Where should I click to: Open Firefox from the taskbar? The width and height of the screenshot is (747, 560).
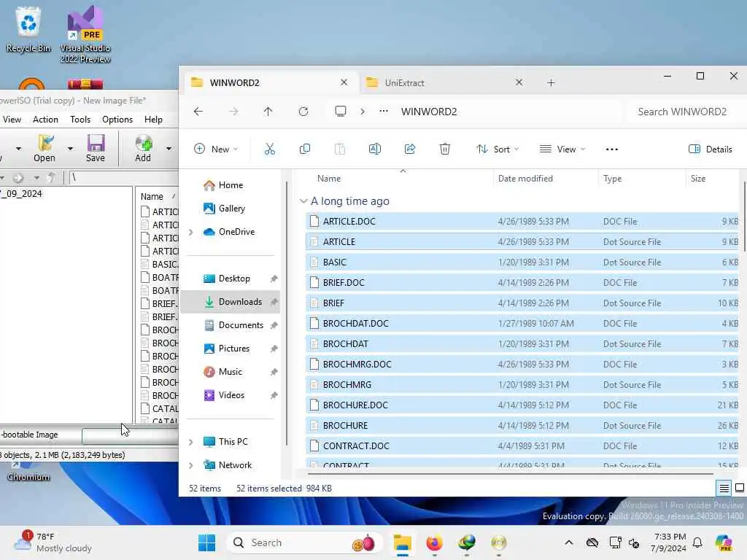point(434,542)
